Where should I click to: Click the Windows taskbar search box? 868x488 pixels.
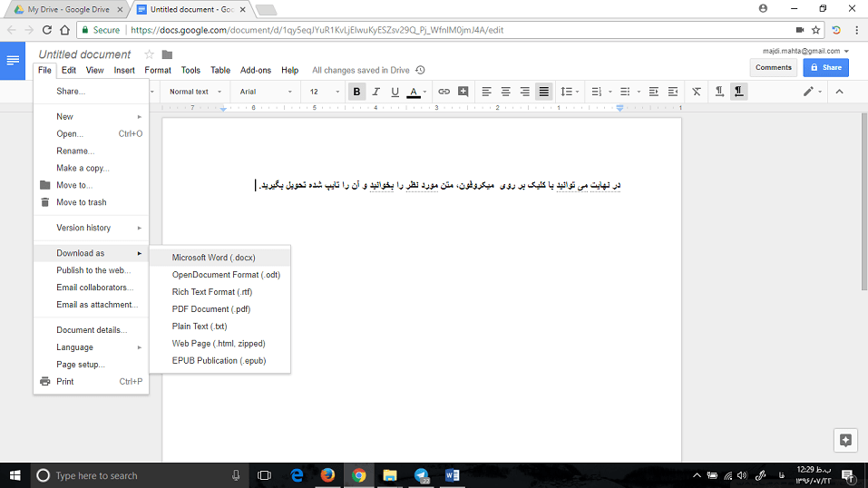[136, 475]
